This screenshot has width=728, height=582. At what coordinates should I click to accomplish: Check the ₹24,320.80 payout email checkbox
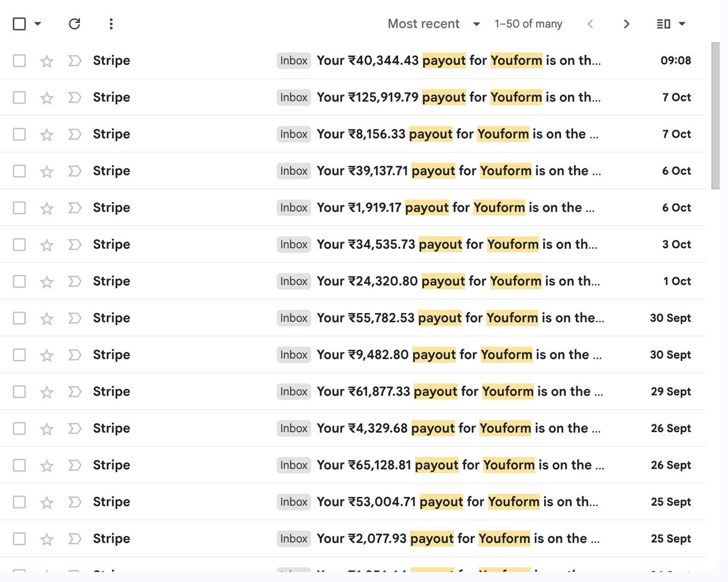[x=19, y=282]
